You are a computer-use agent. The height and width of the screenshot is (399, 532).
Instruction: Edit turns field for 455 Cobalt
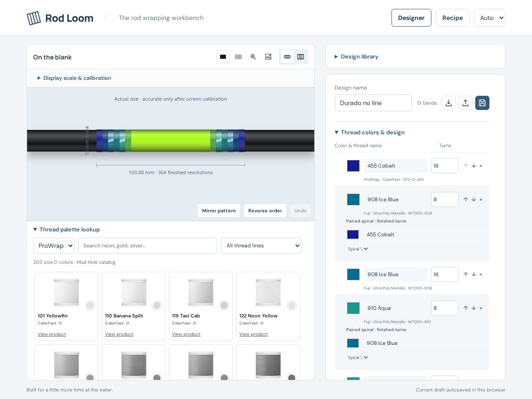[x=445, y=166]
